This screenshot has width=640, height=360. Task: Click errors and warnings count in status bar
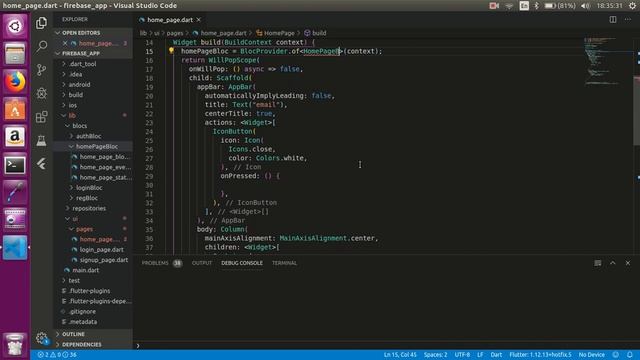(57, 355)
